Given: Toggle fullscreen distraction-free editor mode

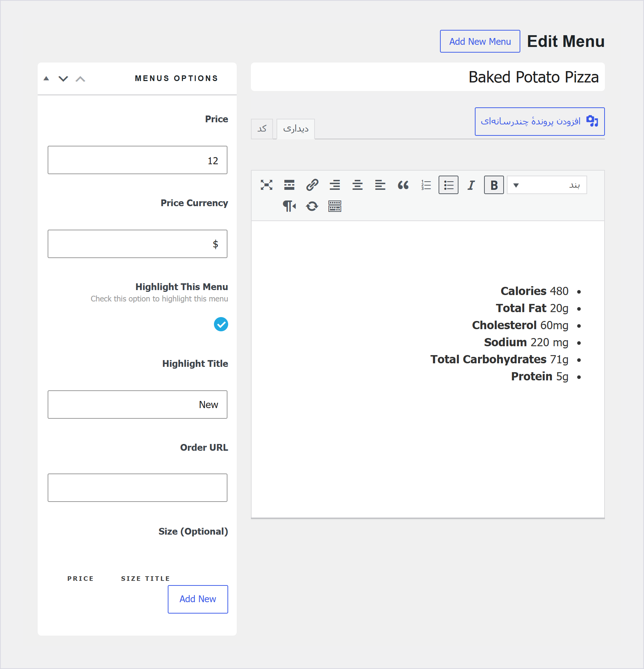Looking at the screenshot, I should click(267, 185).
